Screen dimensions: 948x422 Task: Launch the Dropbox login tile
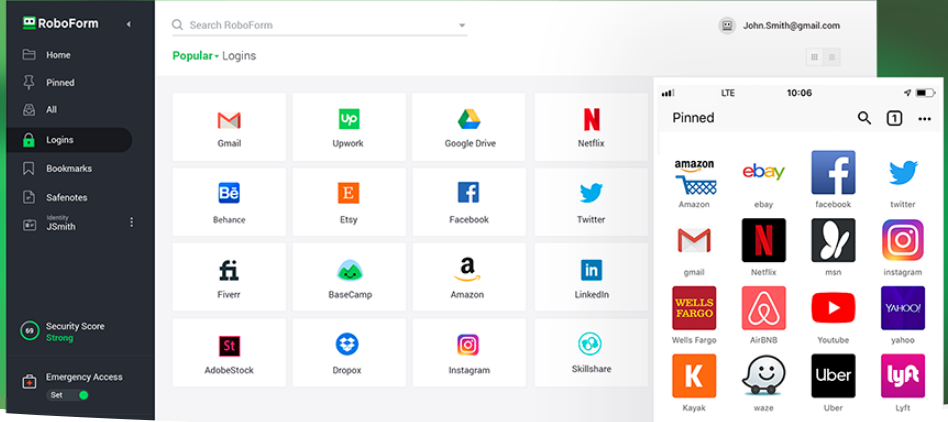(348, 352)
